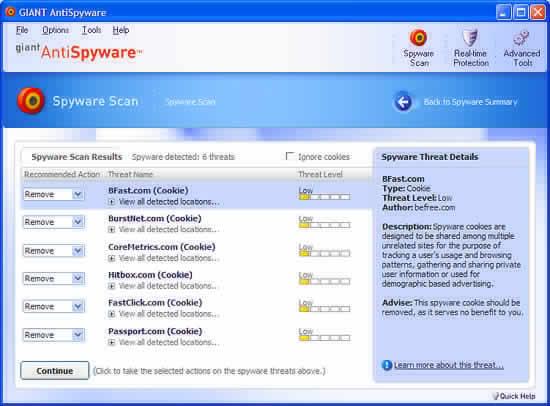This screenshot has width=550, height=406.
Task: Click the Threat Name column header
Action: (130, 174)
